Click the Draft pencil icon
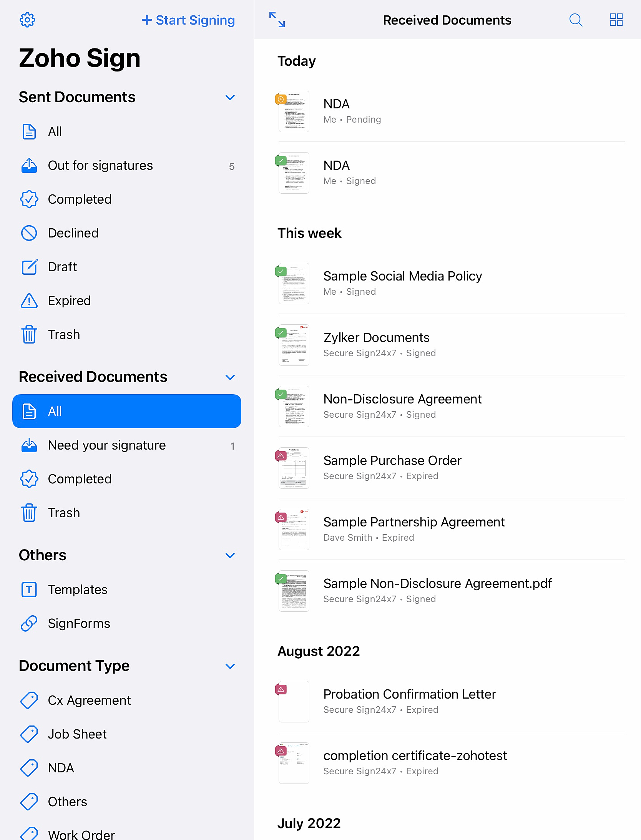This screenshot has height=840, width=641. point(29,267)
